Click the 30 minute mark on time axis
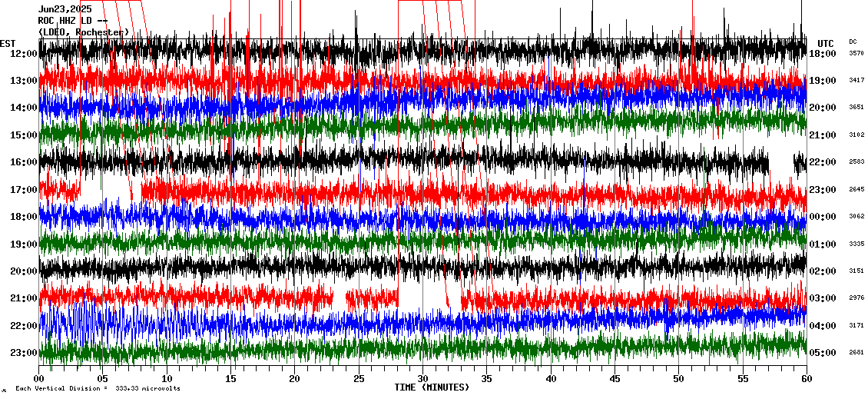This screenshot has width=868, height=399. (422, 379)
